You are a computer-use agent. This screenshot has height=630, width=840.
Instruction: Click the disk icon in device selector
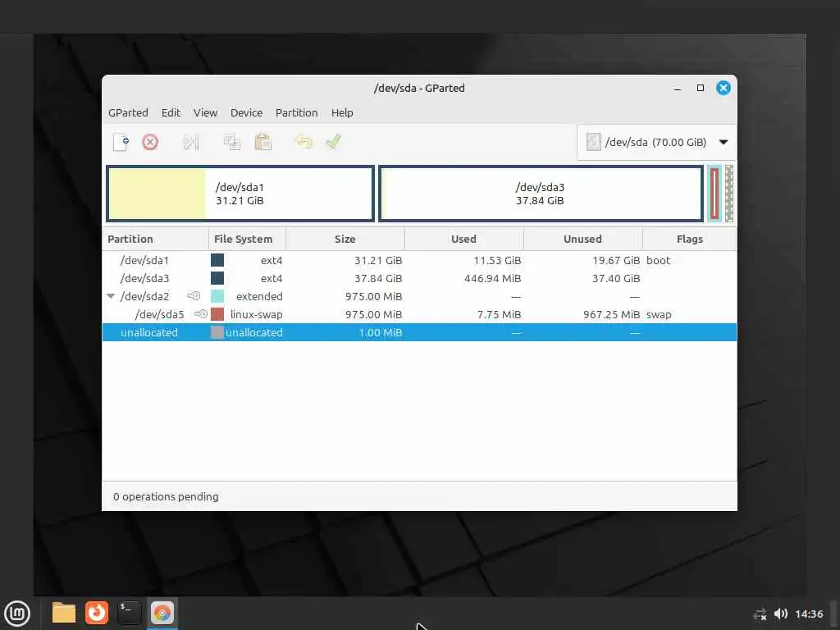(x=594, y=143)
